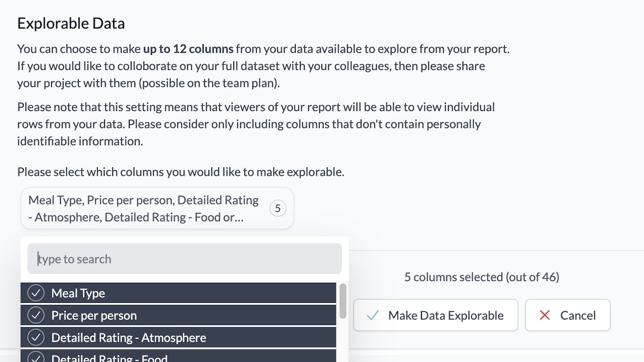Cancel the explorable data dialog
The width and height of the screenshot is (644, 362).
(568, 315)
